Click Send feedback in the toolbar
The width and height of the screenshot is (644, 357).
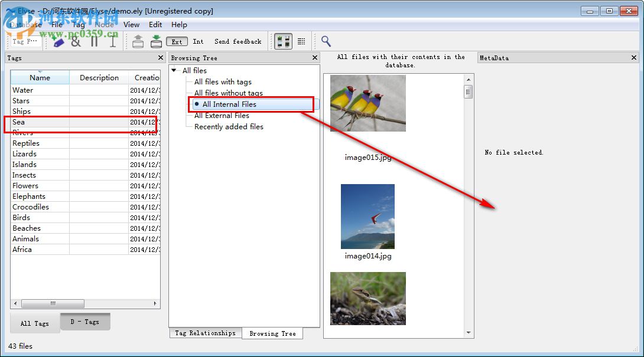pyautogui.click(x=238, y=41)
